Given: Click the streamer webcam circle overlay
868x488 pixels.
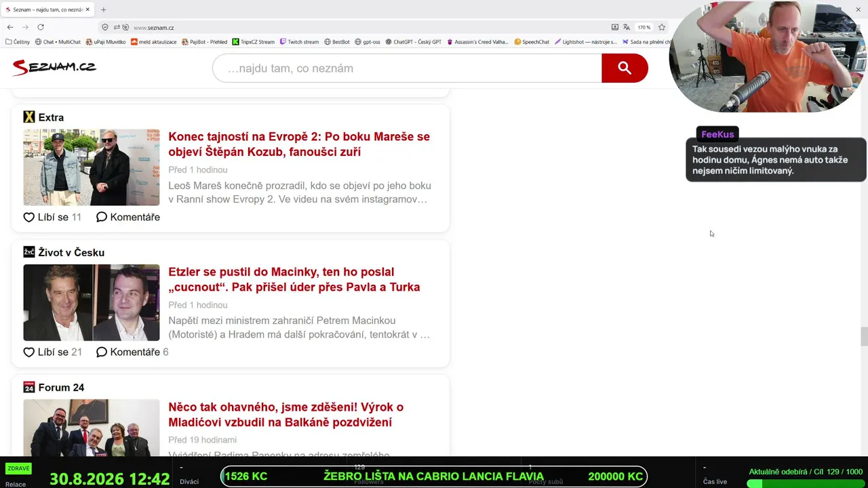Looking at the screenshot, I should pyautogui.click(x=768, y=57).
